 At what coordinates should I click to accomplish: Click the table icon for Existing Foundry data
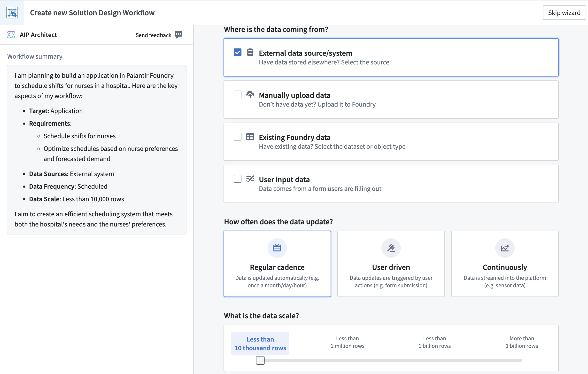coord(250,137)
